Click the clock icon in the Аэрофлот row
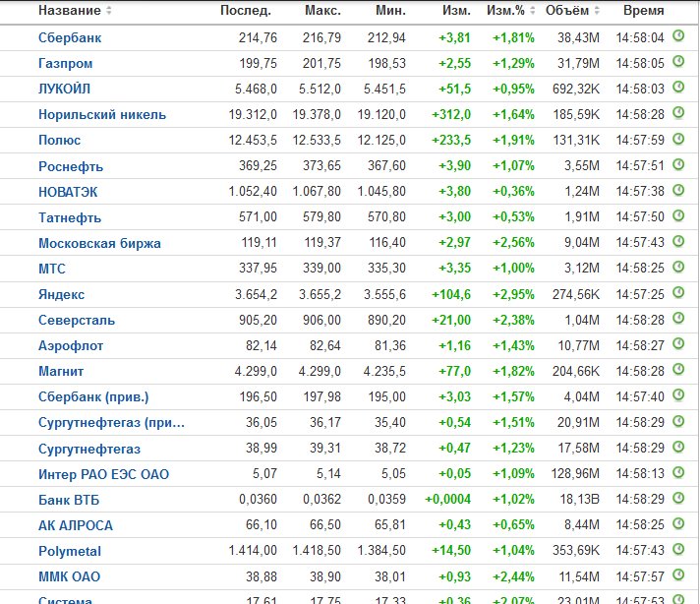This screenshot has height=604, width=700. (x=678, y=343)
